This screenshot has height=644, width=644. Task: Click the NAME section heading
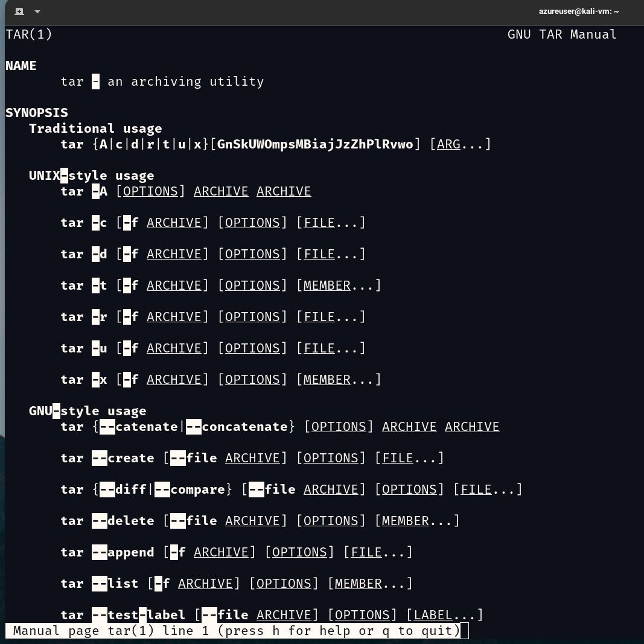pyautogui.click(x=21, y=65)
